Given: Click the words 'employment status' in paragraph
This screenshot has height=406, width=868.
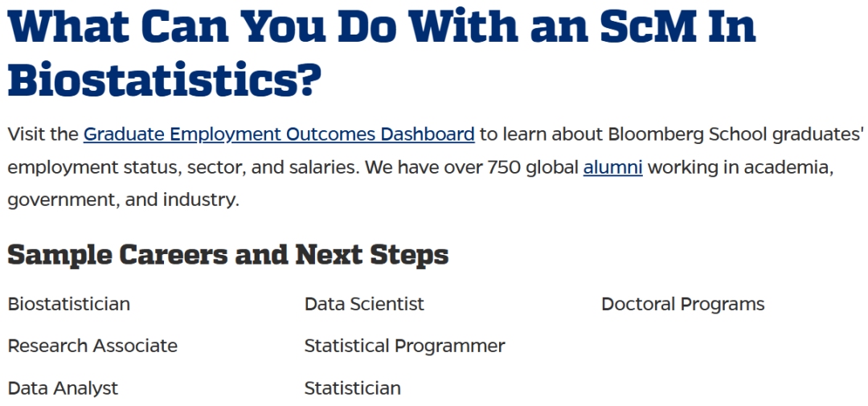Looking at the screenshot, I should tap(93, 167).
